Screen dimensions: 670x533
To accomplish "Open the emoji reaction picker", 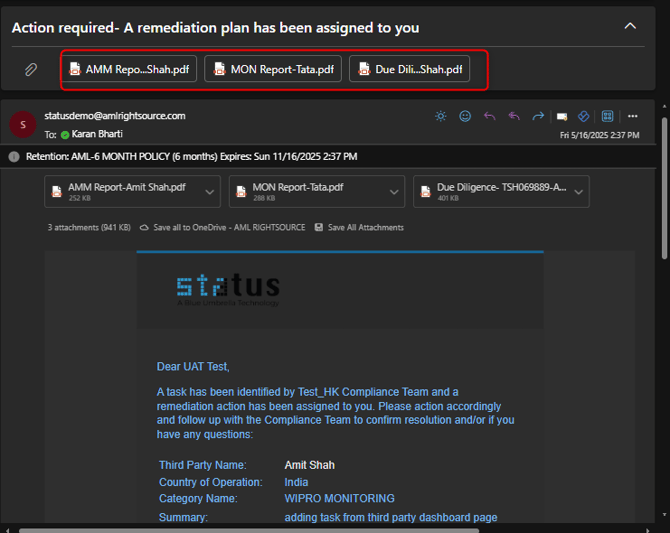I will 465,116.
